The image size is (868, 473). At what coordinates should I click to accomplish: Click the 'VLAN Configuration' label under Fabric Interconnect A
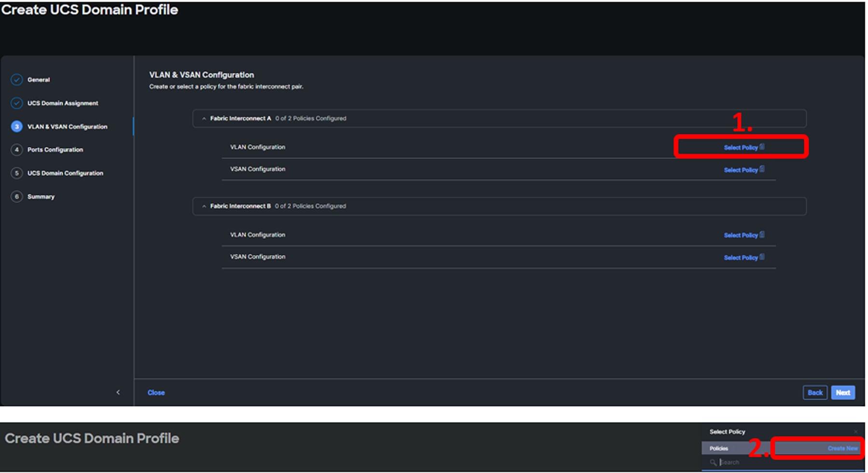coord(258,147)
